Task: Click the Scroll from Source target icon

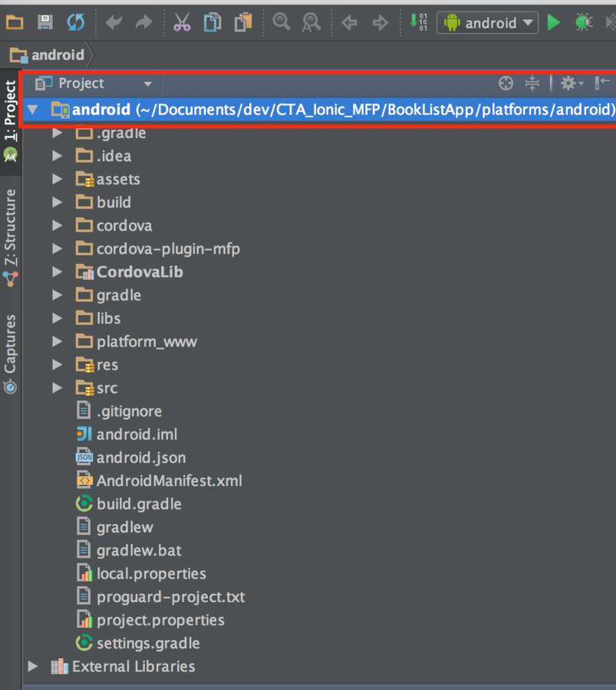Action: pyautogui.click(x=506, y=83)
